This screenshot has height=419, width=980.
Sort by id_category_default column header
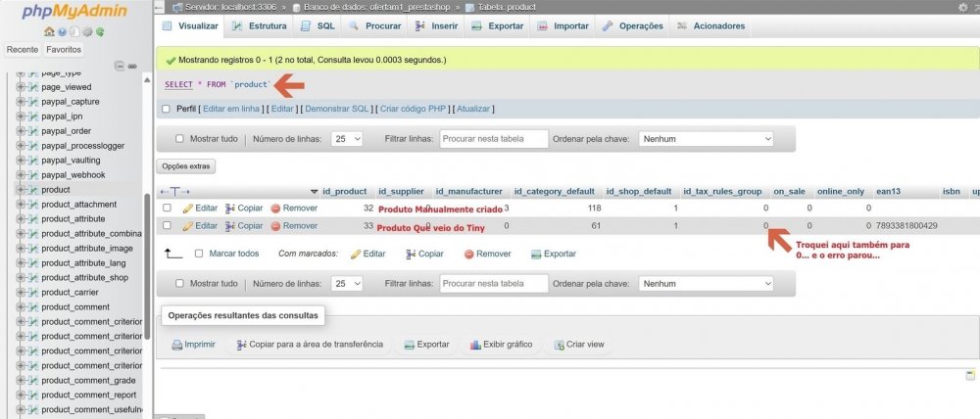(x=555, y=192)
